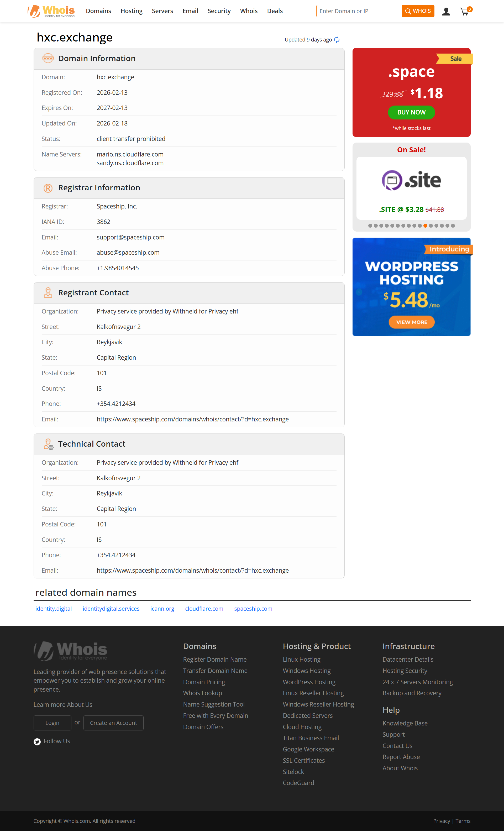Open icann.org related domain

click(162, 609)
